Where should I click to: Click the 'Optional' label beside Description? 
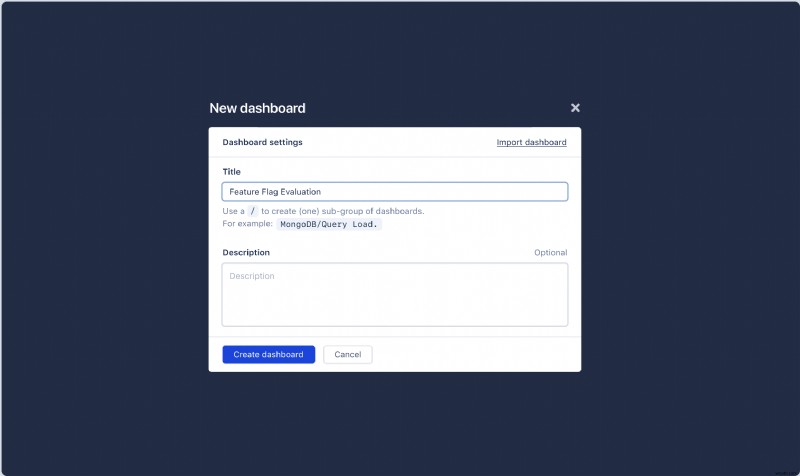tap(551, 253)
